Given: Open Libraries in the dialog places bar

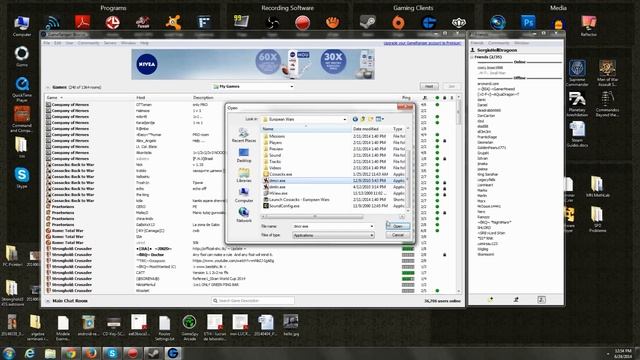Looking at the screenshot, I should pos(244,176).
